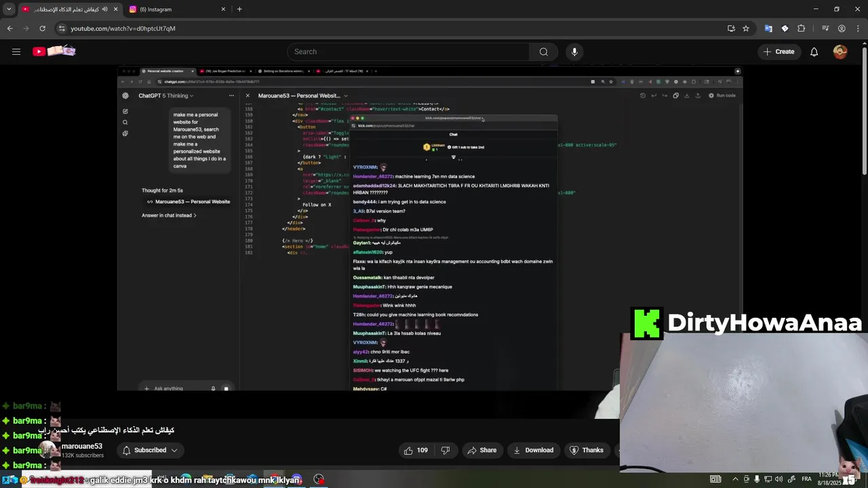This screenshot has height=488, width=868.
Task: Install app icon in address bar
Action: (731, 28)
